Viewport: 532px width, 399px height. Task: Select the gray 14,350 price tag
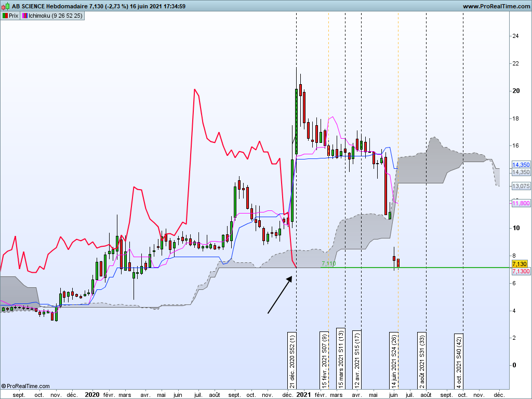coord(521,172)
